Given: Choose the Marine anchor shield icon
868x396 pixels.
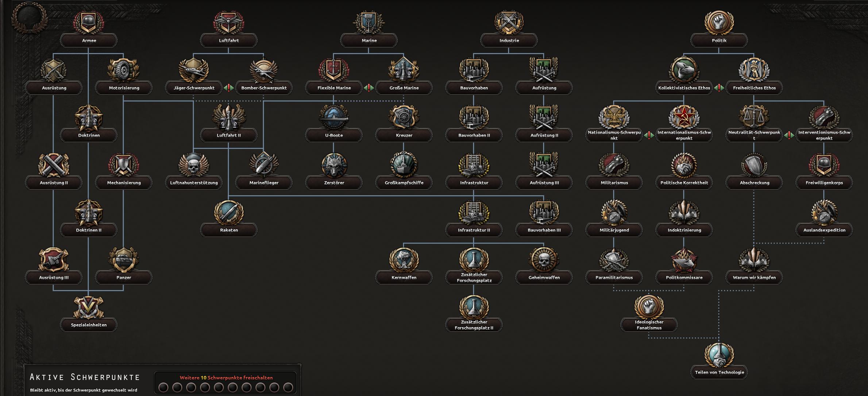Looking at the screenshot, I should coord(369,23).
